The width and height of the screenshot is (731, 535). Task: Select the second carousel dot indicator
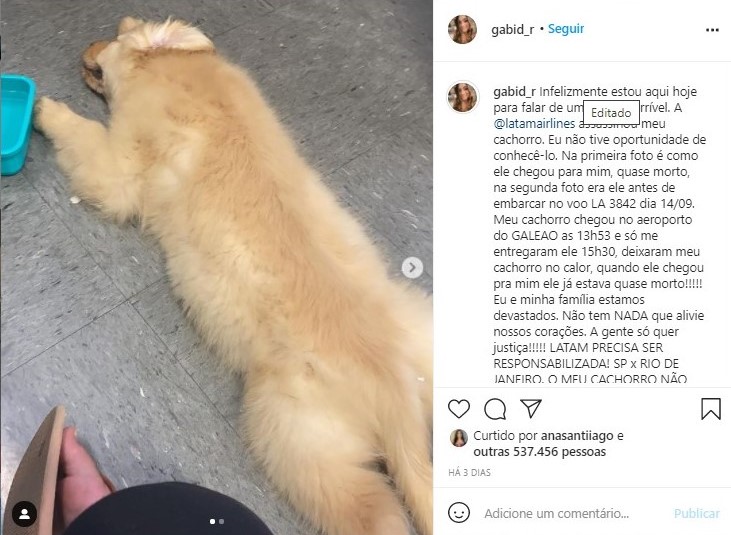[221, 521]
